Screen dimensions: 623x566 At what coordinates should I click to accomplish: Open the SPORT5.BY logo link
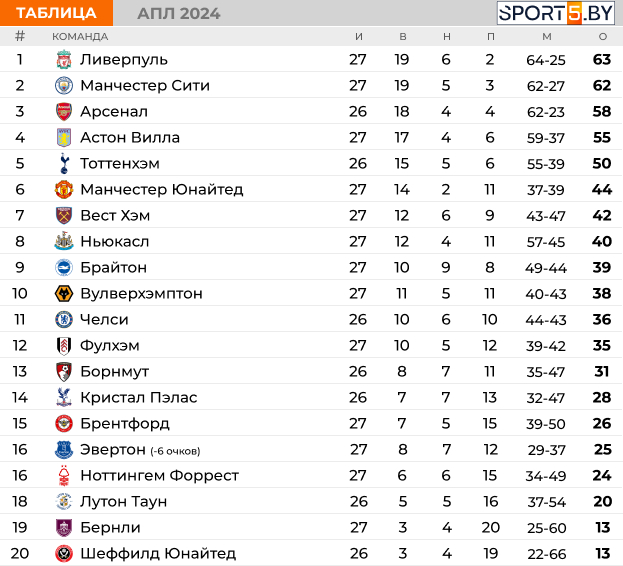(x=556, y=13)
